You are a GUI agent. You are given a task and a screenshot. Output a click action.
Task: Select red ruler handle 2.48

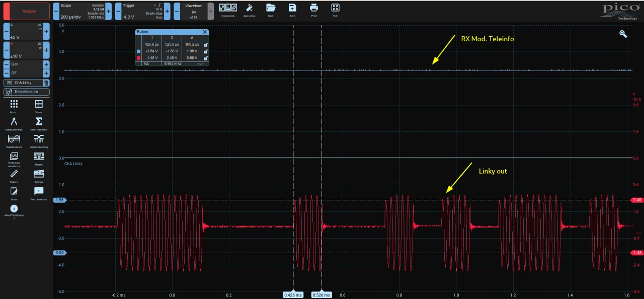(x=636, y=200)
